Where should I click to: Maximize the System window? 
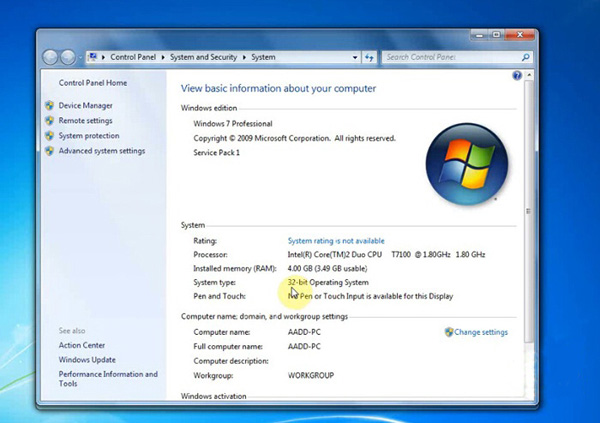pyautogui.click(x=496, y=35)
